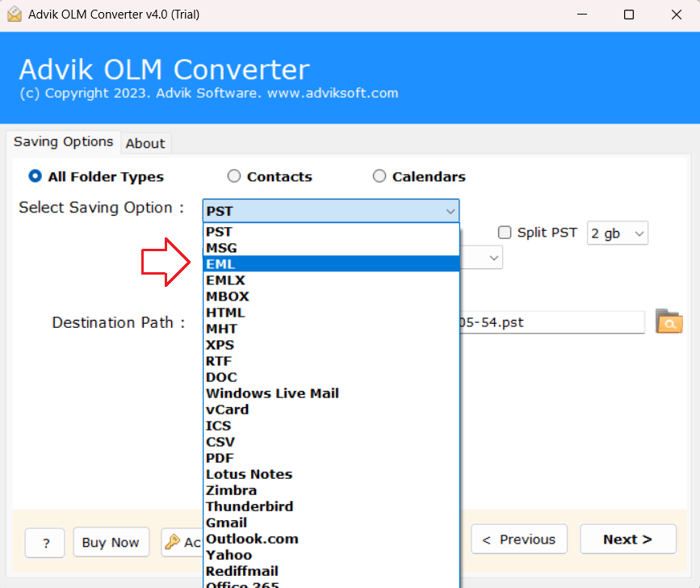Click the question mark help button

pyautogui.click(x=44, y=542)
